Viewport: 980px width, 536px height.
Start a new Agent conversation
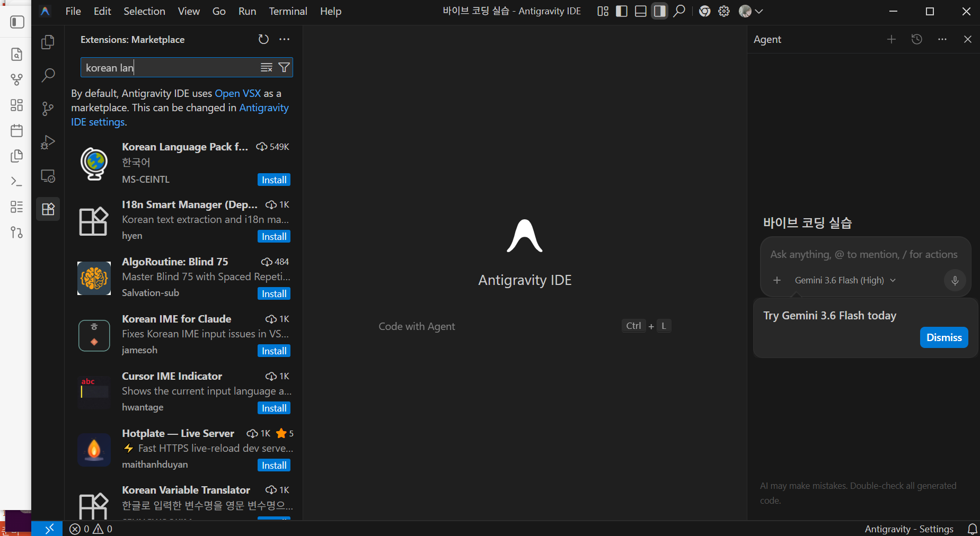coord(891,39)
